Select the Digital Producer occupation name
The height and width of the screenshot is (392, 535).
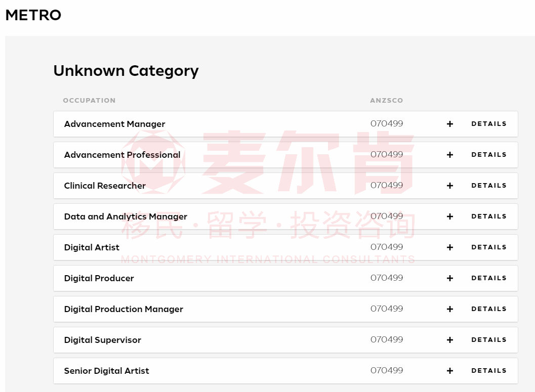[x=99, y=279]
